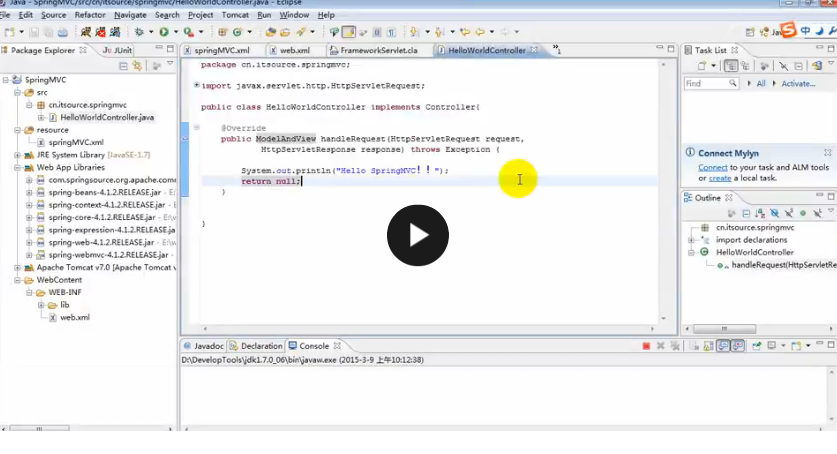Click the Hide Fields icon in Outline
This screenshot has width=837, height=454.
click(775, 213)
